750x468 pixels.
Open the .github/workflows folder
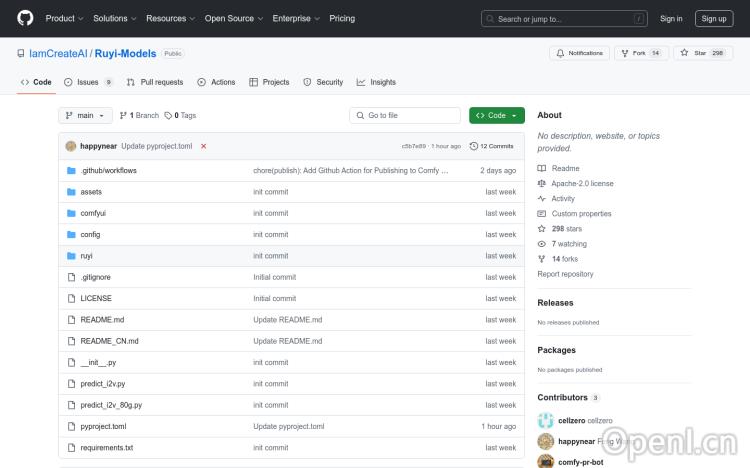pos(108,171)
